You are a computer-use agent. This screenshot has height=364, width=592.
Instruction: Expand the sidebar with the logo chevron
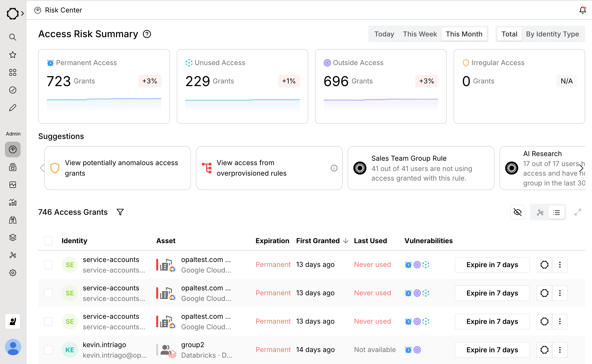[23, 13]
